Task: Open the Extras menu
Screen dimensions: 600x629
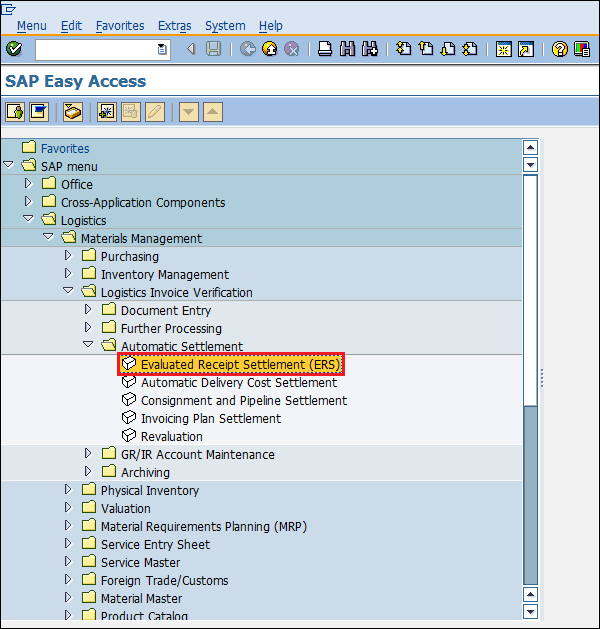Action: point(174,26)
